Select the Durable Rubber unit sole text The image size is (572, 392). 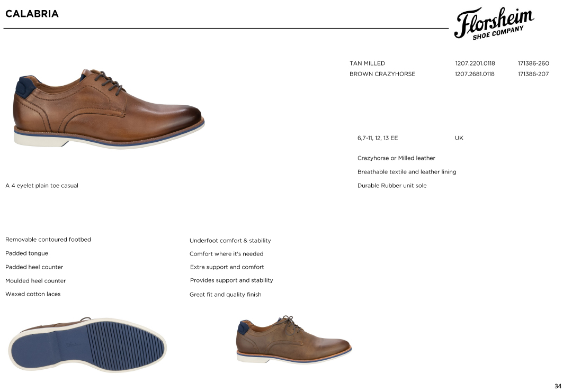pos(392,186)
